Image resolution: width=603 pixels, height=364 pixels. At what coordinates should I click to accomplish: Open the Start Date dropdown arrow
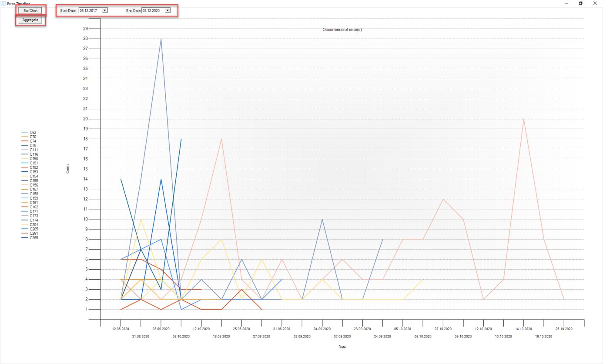pos(104,10)
